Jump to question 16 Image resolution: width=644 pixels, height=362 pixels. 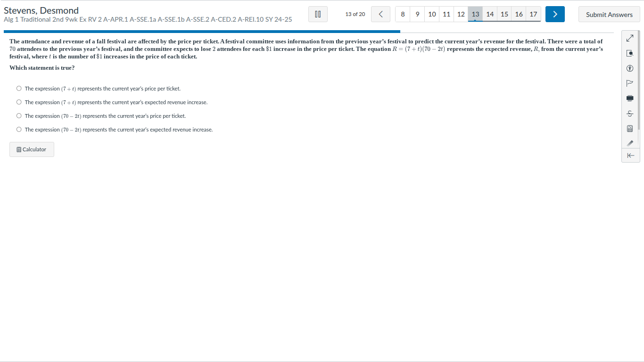click(519, 14)
